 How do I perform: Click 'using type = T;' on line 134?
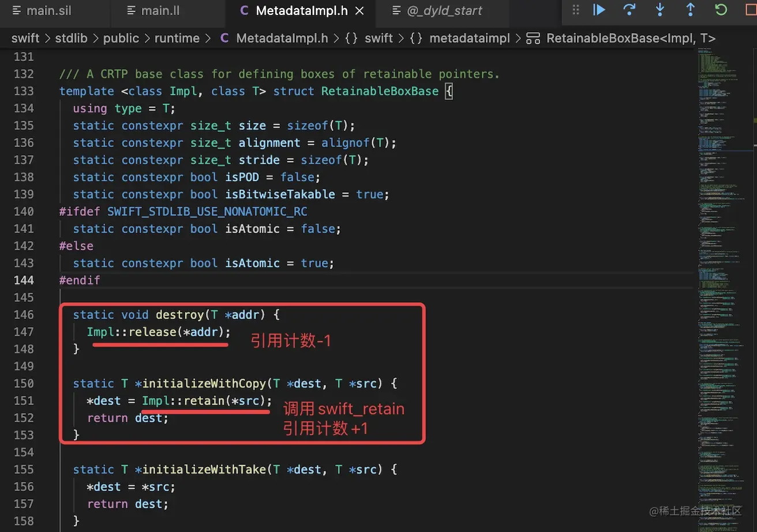coord(124,108)
